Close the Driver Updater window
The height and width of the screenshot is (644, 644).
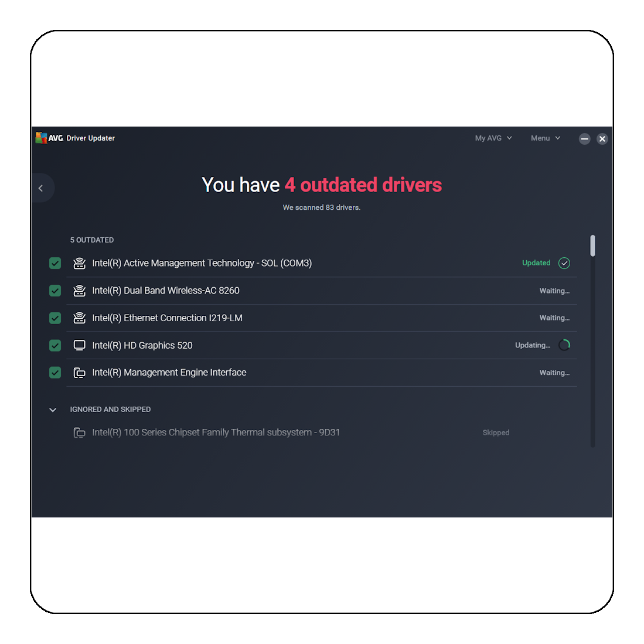(602, 139)
